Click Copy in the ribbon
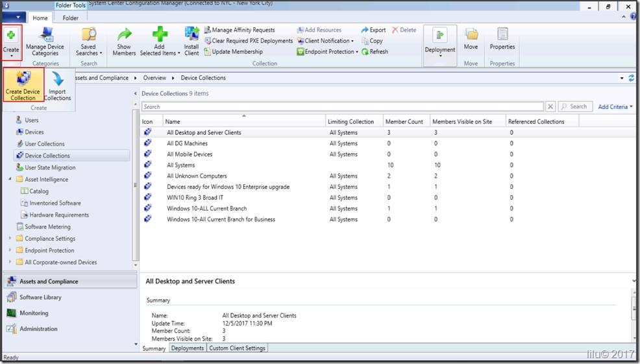The image size is (640, 364). coord(372,41)
